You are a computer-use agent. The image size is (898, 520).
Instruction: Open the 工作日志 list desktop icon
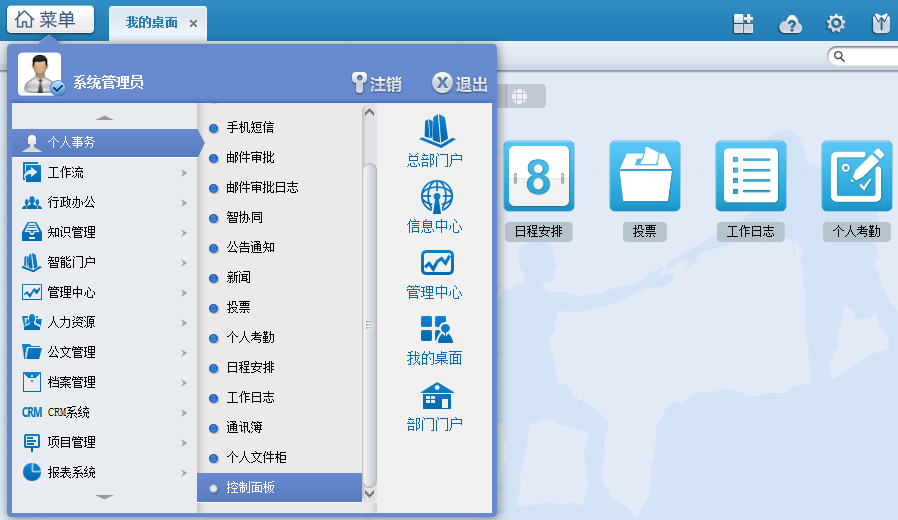[750, 176]
